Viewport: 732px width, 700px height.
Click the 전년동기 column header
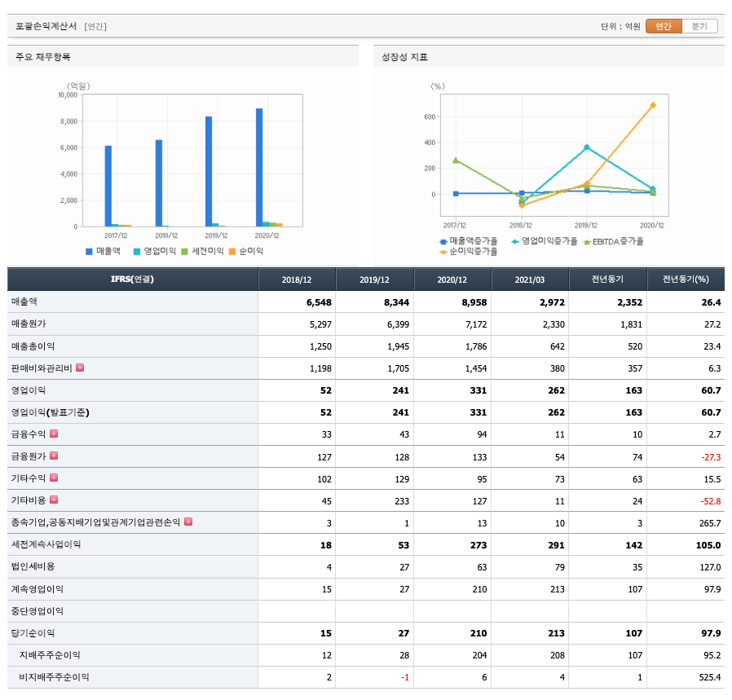point(607,279)
